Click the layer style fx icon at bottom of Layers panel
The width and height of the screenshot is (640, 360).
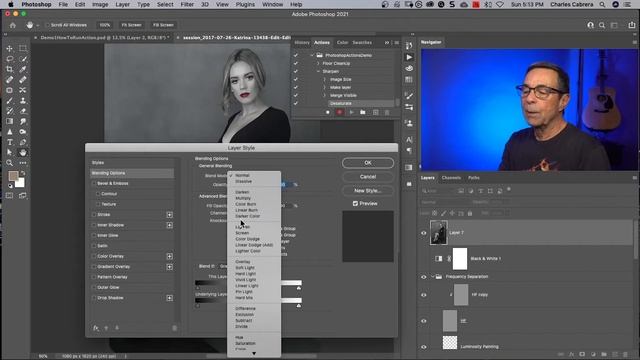pyautogui.click(x=571, y=354)
